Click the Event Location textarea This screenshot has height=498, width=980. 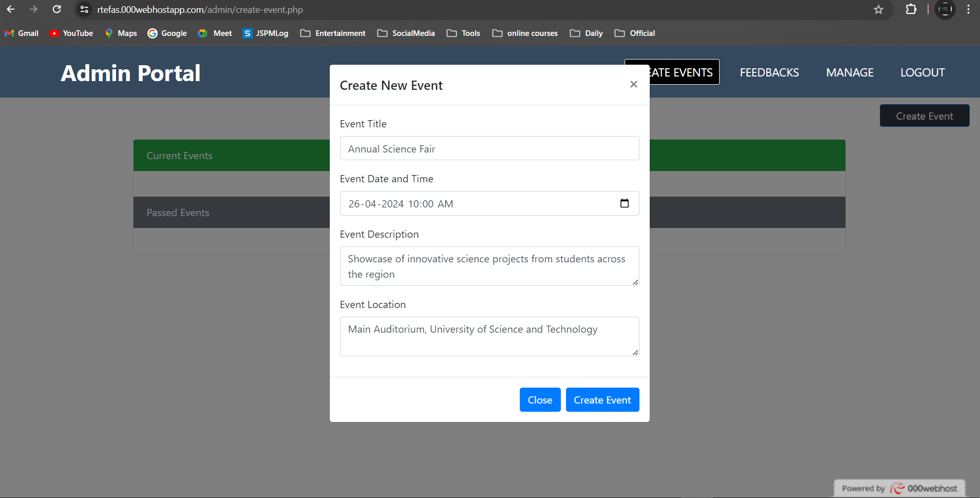click(x=489, y=336)
